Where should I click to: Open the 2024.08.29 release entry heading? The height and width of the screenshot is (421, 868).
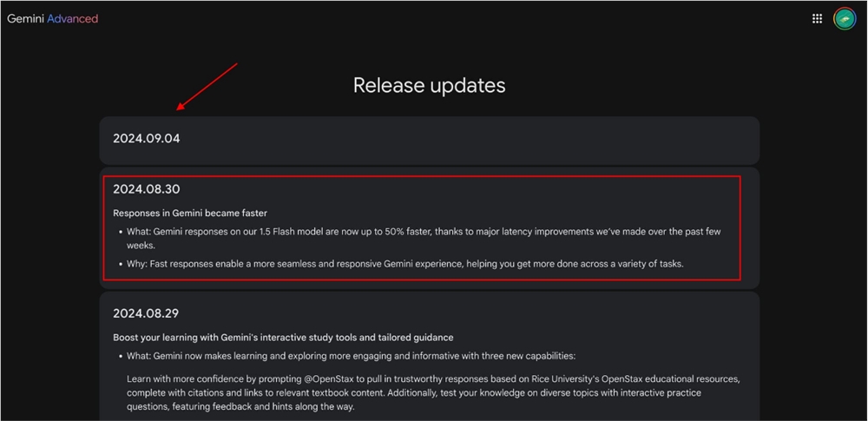(x=147, y=312)
